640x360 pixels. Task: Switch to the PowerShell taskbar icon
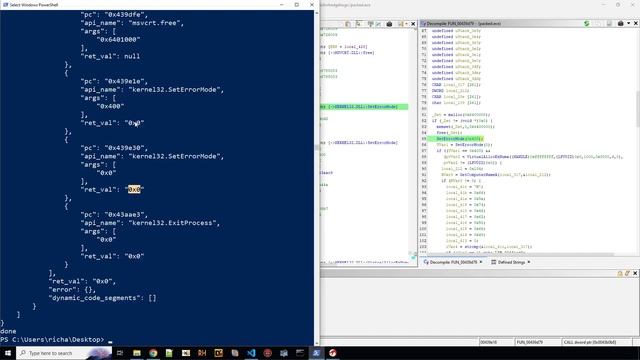[316, 353]
